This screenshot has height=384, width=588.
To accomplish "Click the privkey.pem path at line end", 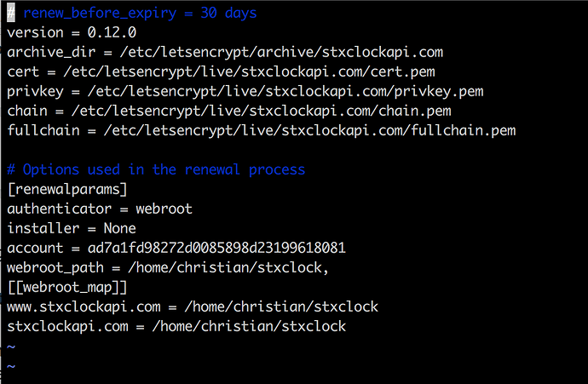I will 285,92.
